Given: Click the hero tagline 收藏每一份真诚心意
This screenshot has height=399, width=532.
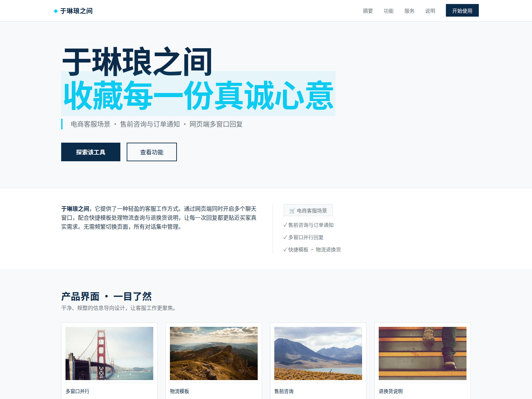Looking at the screenshot, I should pyautogui.click(x=199, y=95).
